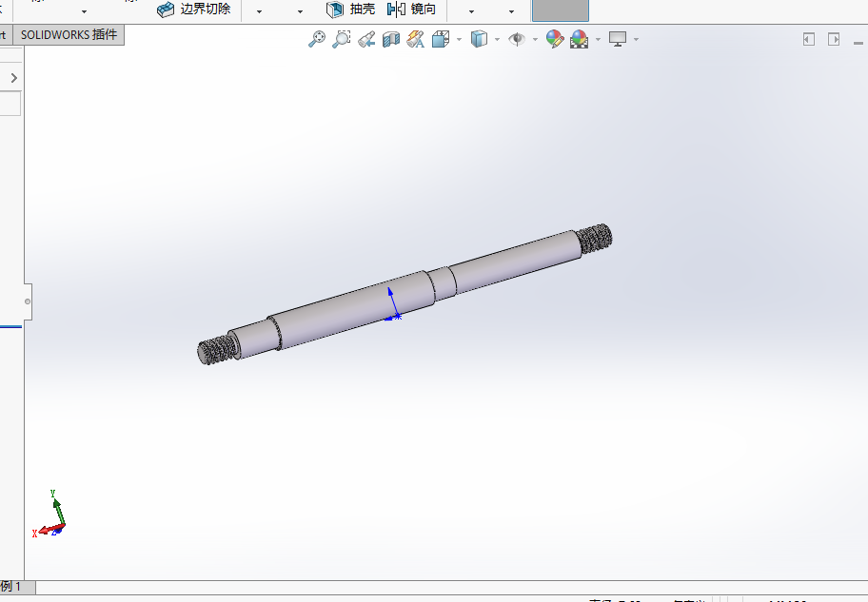The height and width of the screenshot is (602, 868).
Task: Click the View Orientation cube icon
Action: coord(441,39)
